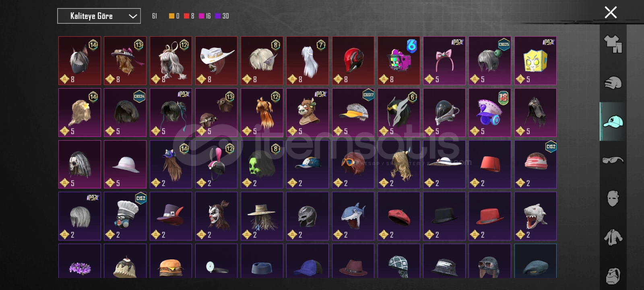Screen dimensions: 644x290
Task: Open the glasses category icon
Action: click(613, 160)
